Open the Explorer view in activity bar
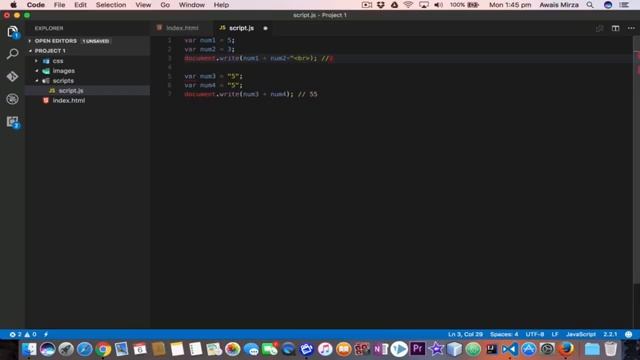 click(x=13, y=32)
